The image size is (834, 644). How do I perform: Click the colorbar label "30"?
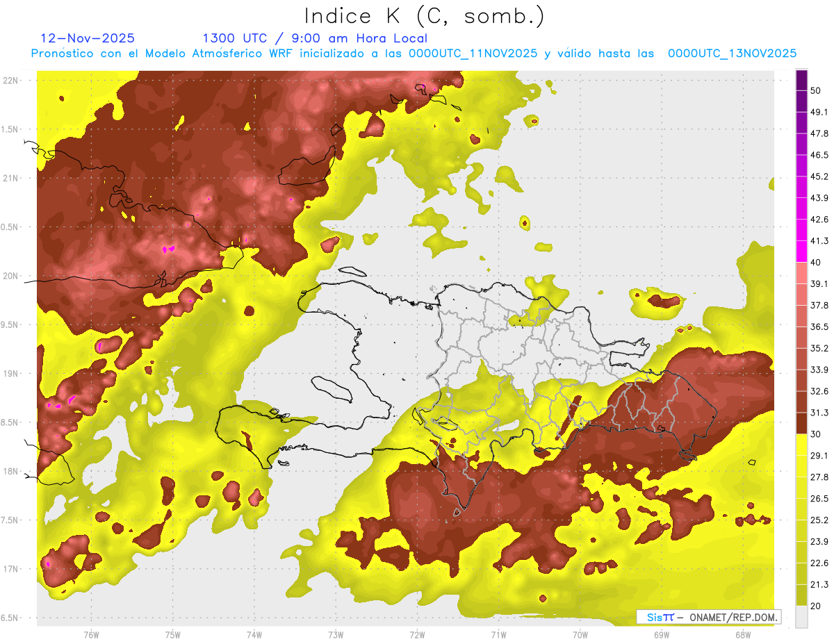(x=816, y=434)
